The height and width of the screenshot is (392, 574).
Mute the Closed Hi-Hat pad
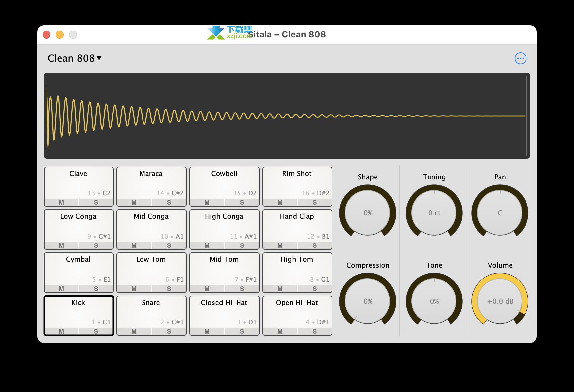pos(207,331)
